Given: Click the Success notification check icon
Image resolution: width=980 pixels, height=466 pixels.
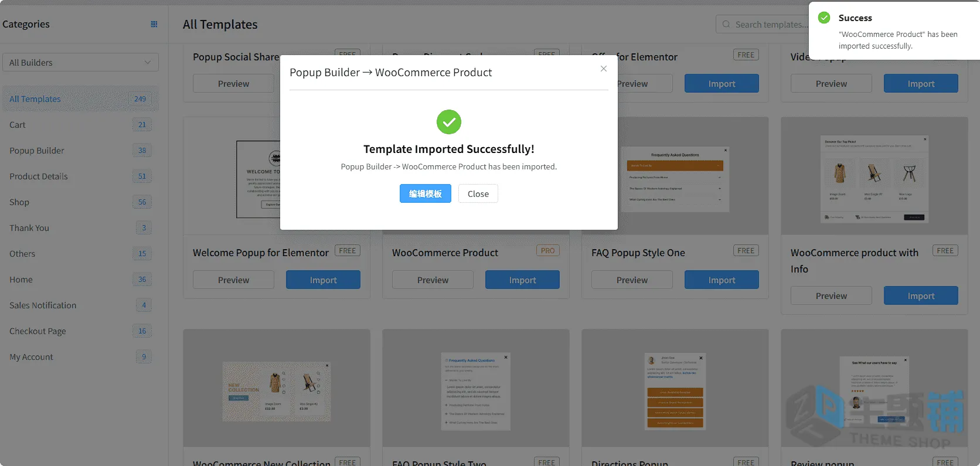Looking at the screenshot, I should click(824, 18).
